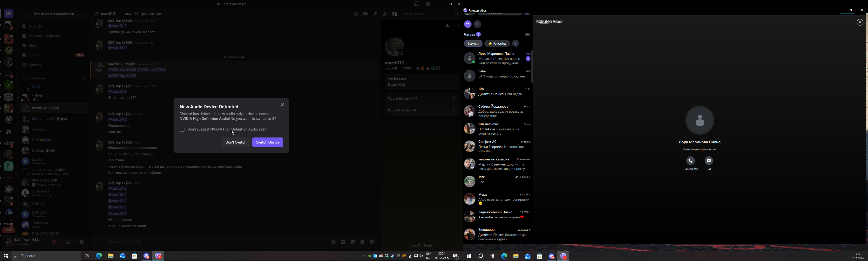Viewport: 868px width, 261px height.
Task: Open the Discord emoji picker
Action: pyautogui.click(x=363, y=242)
